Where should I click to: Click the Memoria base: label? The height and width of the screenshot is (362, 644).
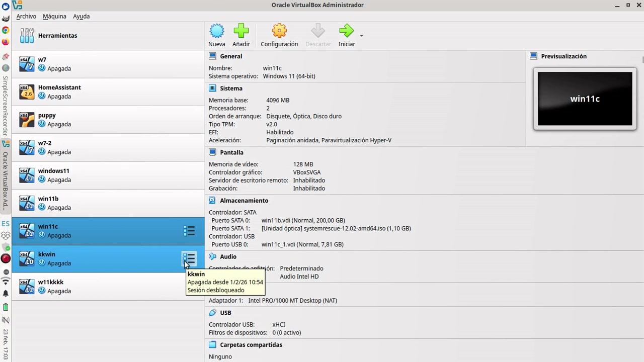(x=229, y=101)
